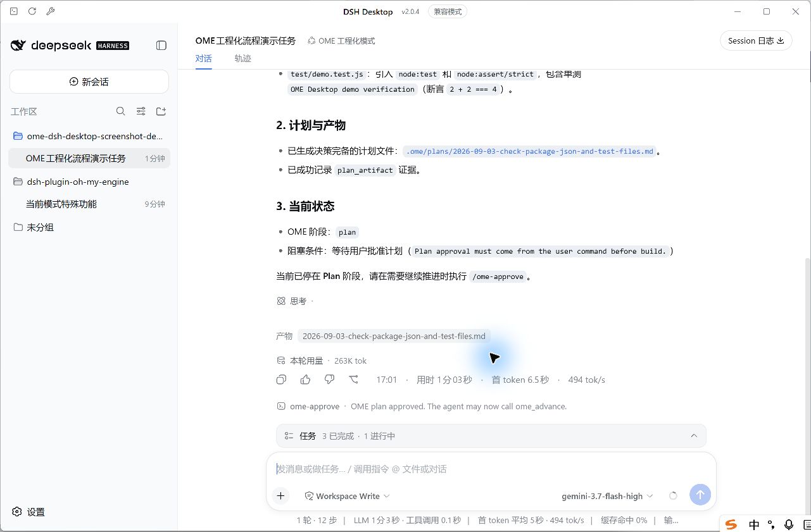Screen dimensions: 811x532
Task: Collapse the sidebar with panel icon
Action: pos(161,46)
